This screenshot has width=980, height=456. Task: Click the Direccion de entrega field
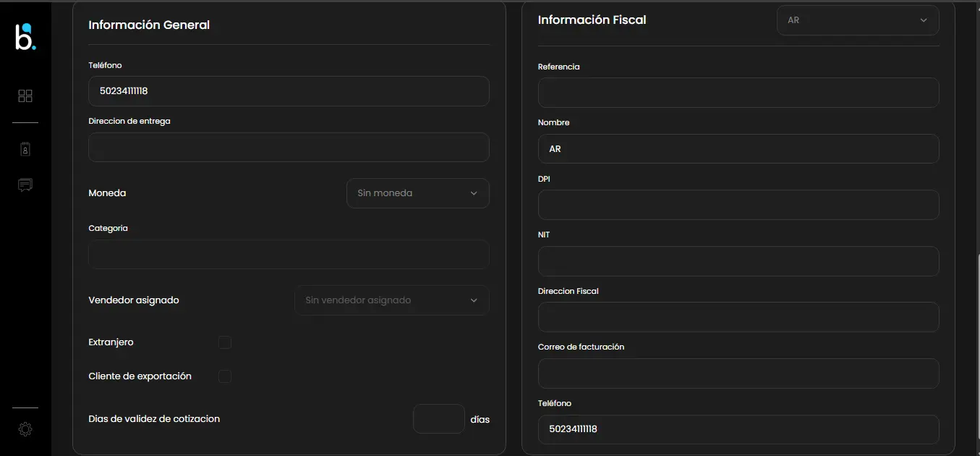(289, 147)
